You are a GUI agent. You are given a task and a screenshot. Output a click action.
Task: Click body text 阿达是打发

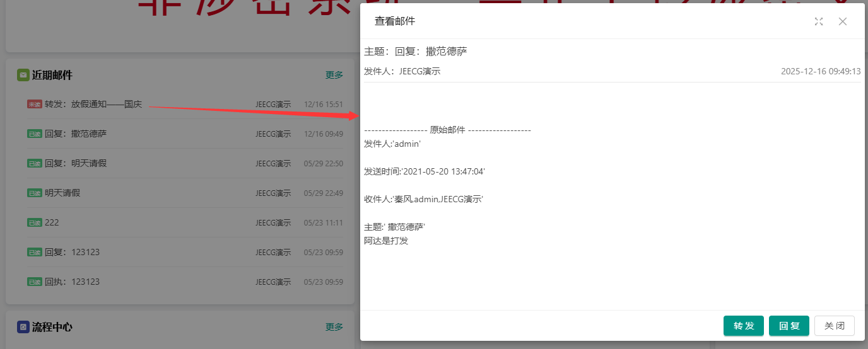(x=386, y=241)
